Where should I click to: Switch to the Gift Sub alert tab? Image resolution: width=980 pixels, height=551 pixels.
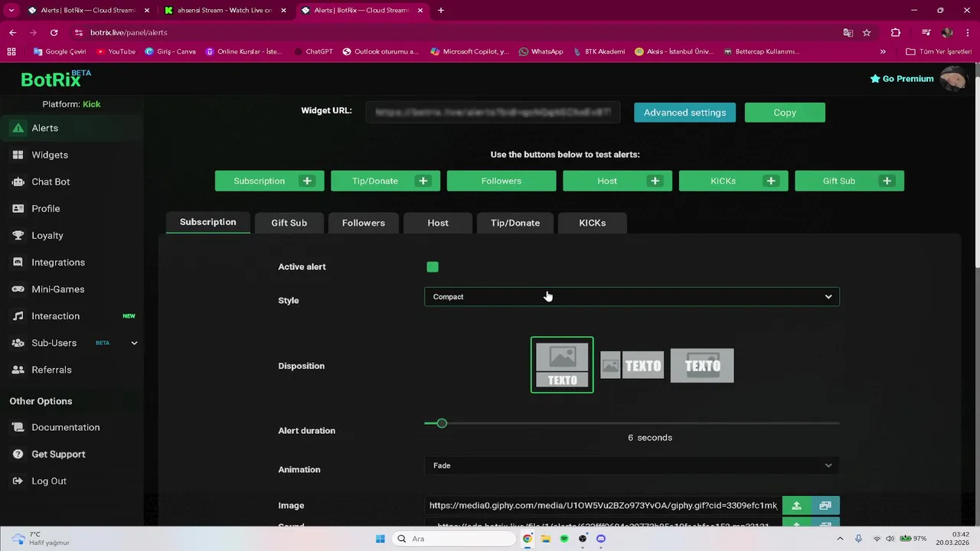(289, 223)
